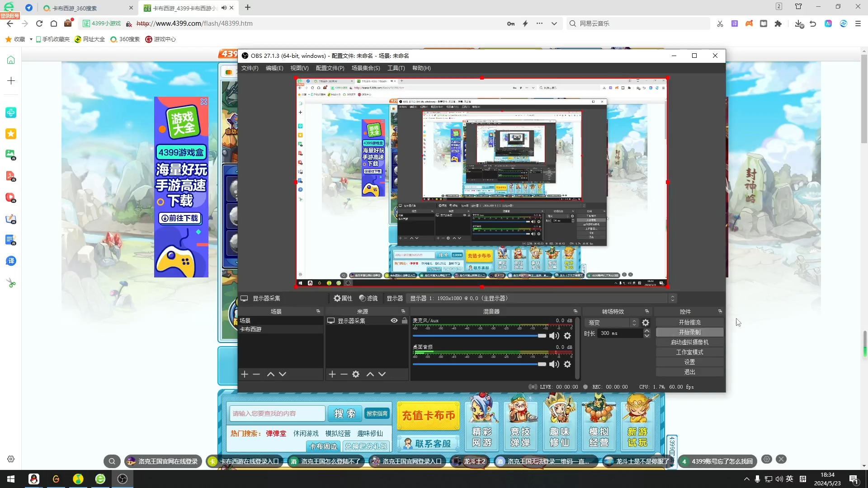This screenshot has height=488, width=868.
Task: Pop out the 转场特效 dock panel
Action: 647,311
